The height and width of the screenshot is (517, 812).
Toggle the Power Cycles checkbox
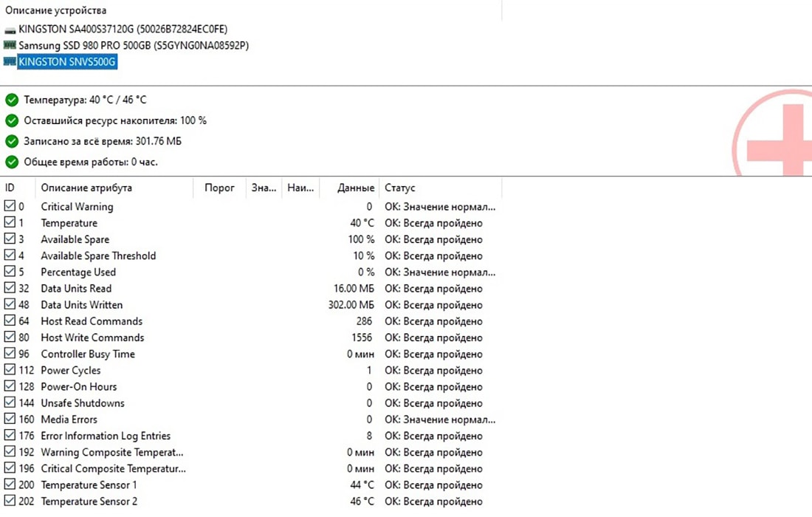click(10, 369)
